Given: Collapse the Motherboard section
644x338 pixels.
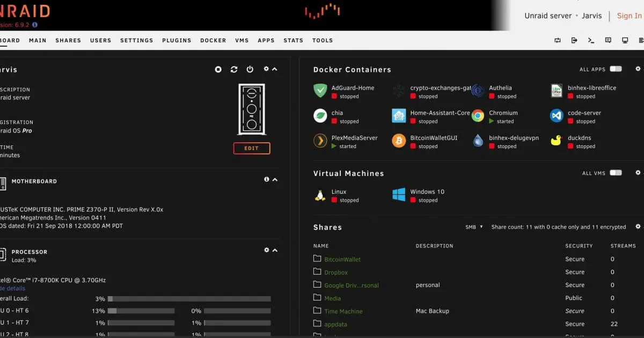Looking at the screenshot, I should [274, 179].
